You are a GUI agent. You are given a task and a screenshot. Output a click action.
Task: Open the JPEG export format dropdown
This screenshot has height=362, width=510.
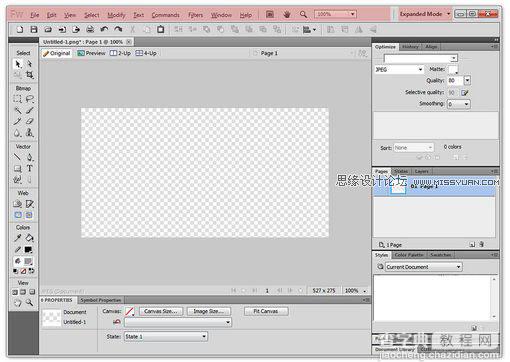click(399, 69)
